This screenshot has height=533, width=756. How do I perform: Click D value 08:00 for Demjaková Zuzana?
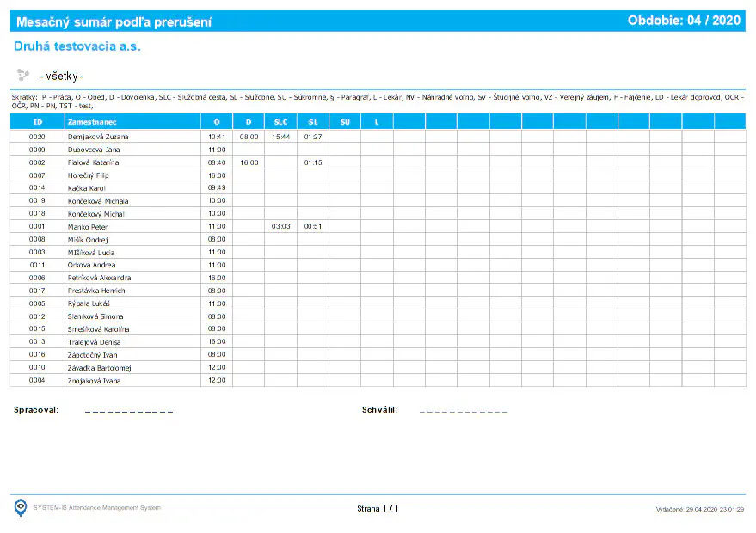[249, 137]
